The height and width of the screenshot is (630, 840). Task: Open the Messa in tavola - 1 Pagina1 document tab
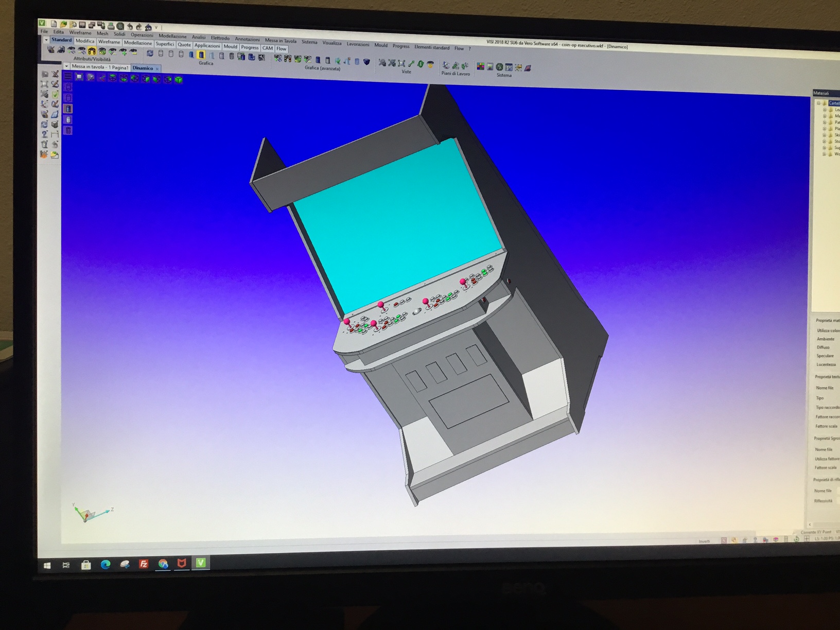100,67
